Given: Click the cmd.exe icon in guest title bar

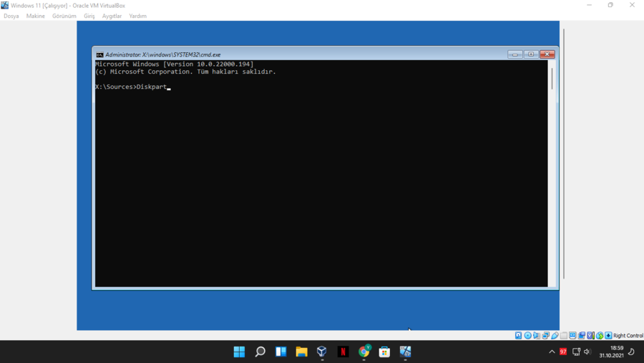Looking at the screenshot, I should [99, 54].
